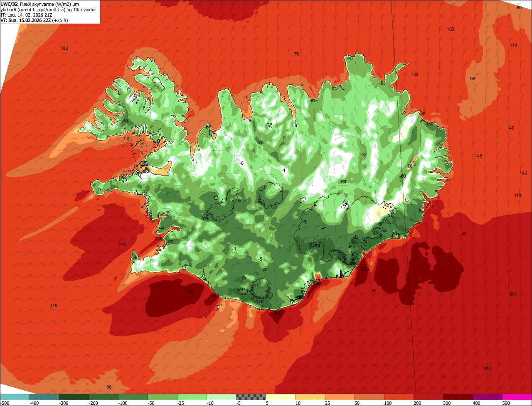Click the map value '163'
Image resolution: width=532 pixels, height=406 pixels.
click(451, 29)
